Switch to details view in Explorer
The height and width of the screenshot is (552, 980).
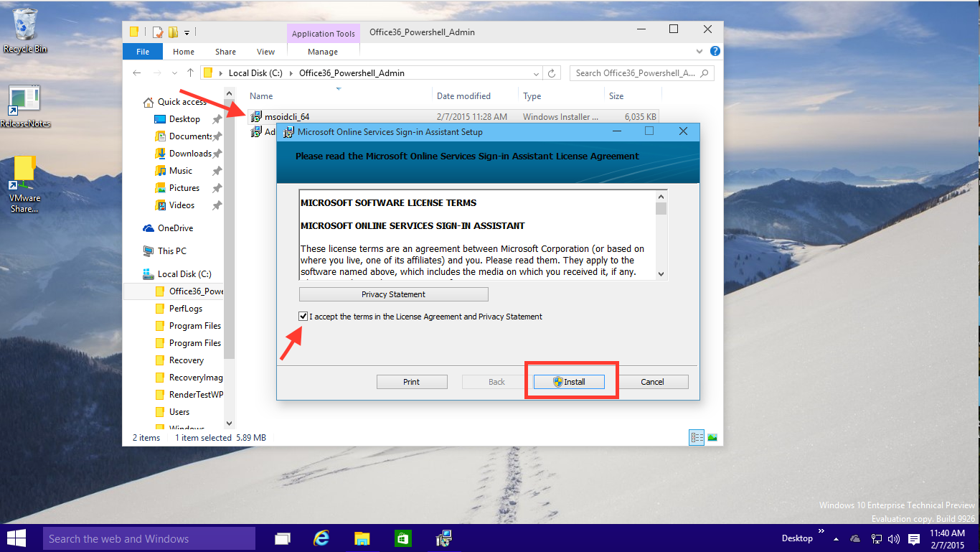coord(696,437)
